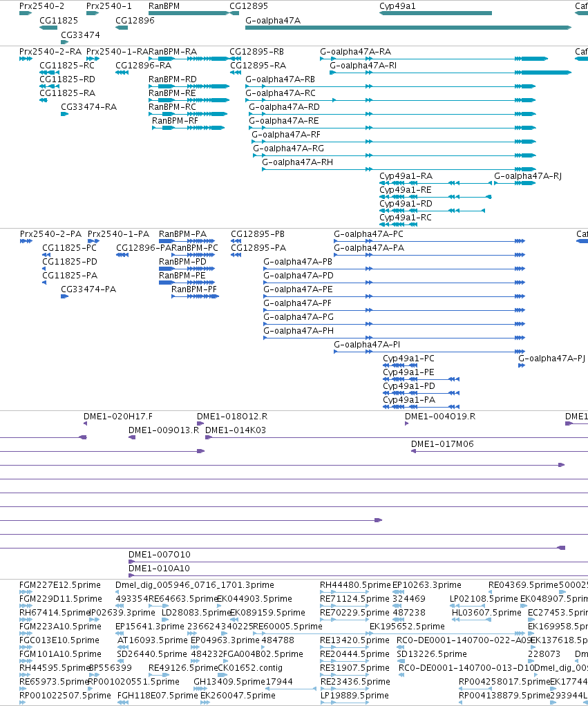This screenshot has width=588, height=706.
Task: Click EST FGM227E12.5prime
Action: 60,585
